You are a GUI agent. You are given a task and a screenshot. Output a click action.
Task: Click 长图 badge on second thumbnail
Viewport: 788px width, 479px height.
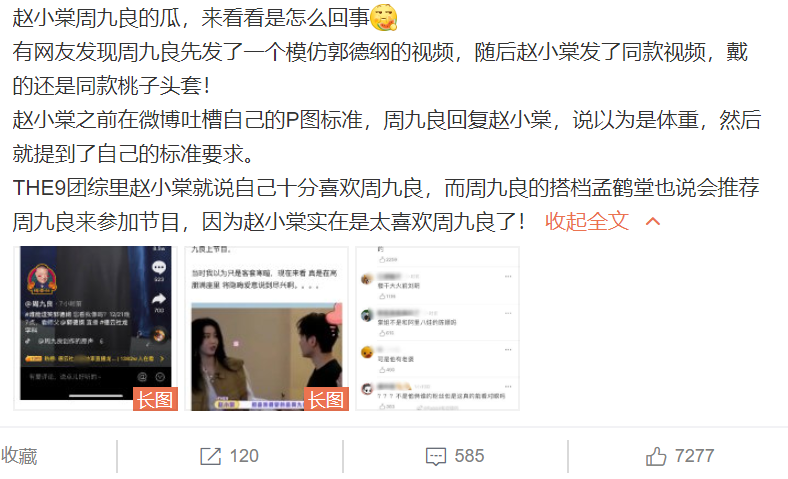pos(326,400)
